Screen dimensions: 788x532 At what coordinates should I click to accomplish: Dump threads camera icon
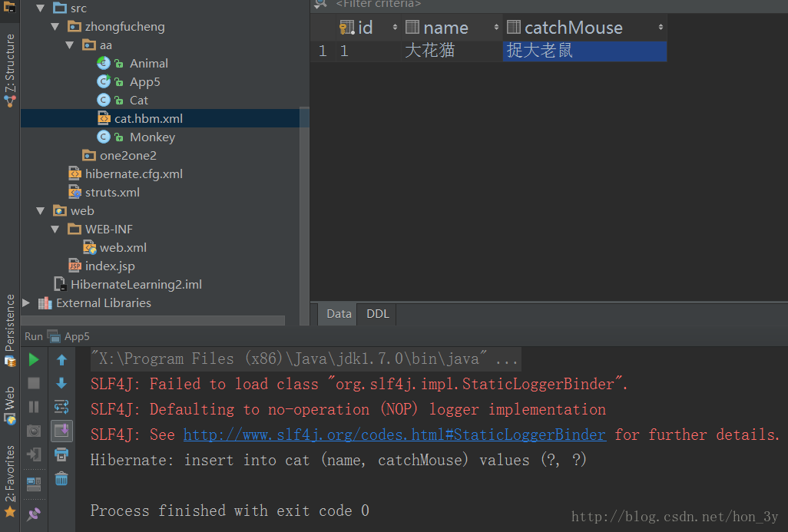coord(34,431)
